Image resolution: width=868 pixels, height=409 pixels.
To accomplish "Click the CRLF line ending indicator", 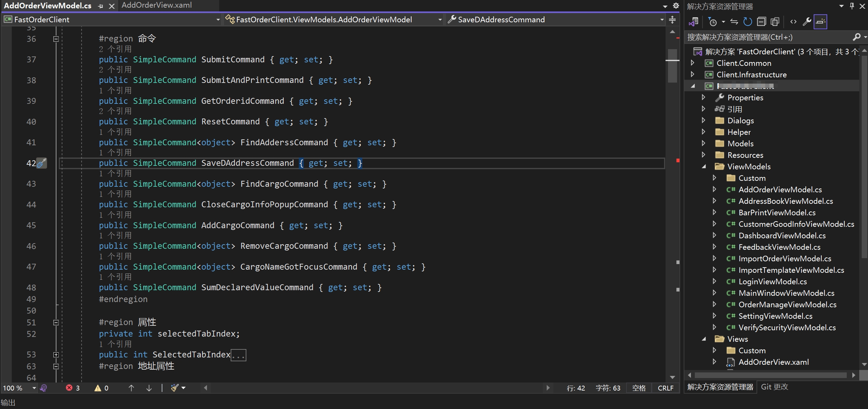I will click(x=666, y=388).
